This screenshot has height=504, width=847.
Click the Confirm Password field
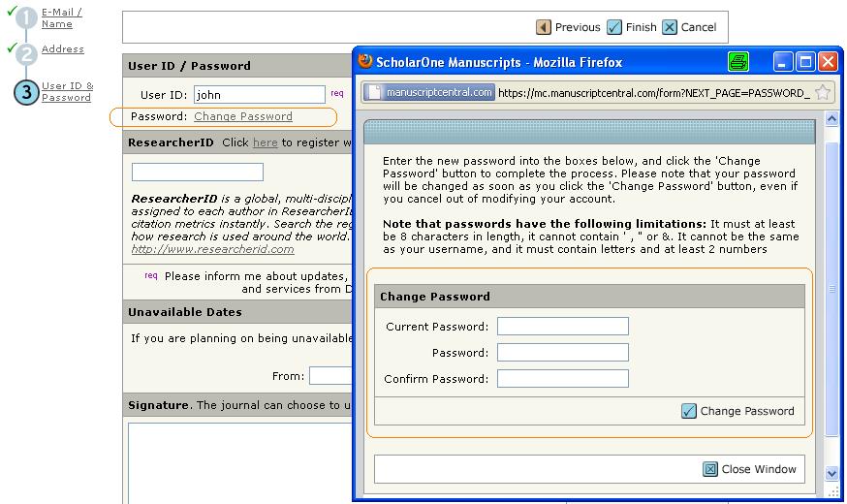(562, 379)
